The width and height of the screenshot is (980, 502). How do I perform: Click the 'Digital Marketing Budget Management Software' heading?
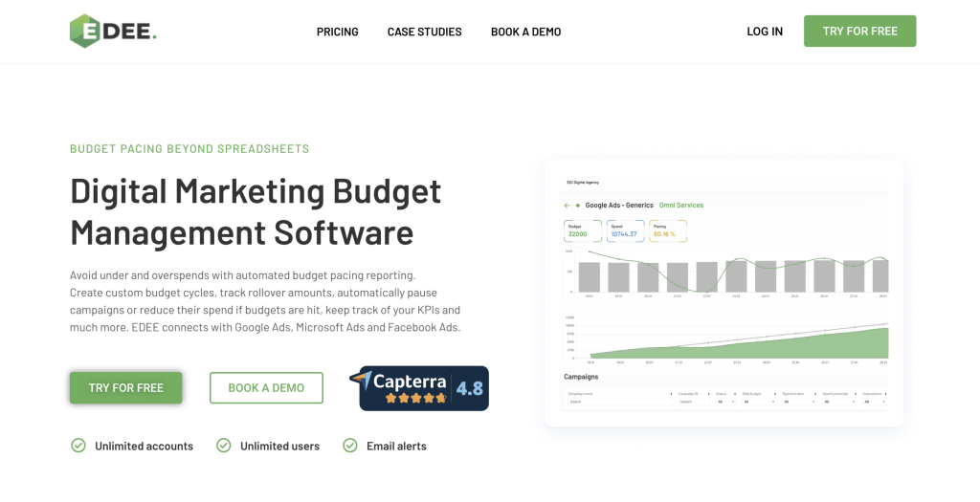click(256, 211)
